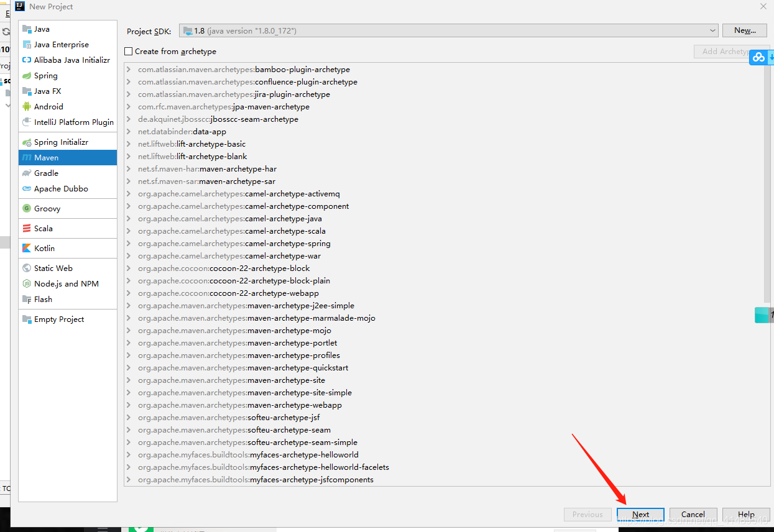Select maven-archetype-site row
This screenshot has height=532, width=774.
(x=444, y=380)
